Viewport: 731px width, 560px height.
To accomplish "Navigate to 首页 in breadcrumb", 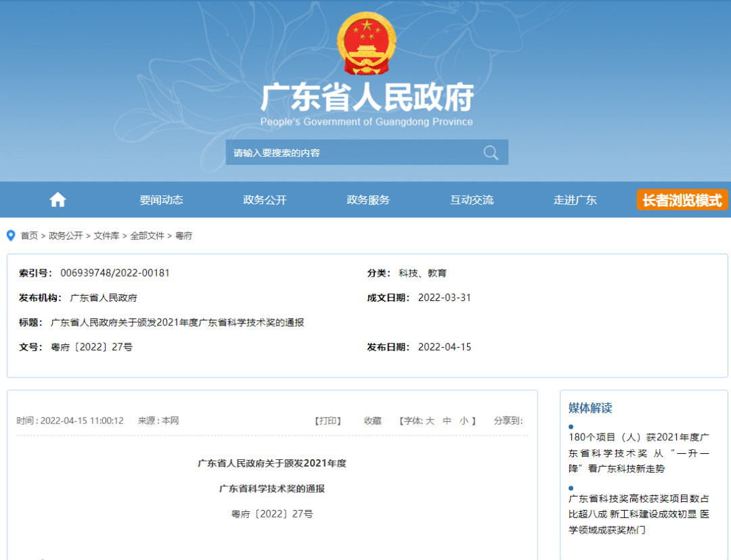I will [x=29, y=235].
